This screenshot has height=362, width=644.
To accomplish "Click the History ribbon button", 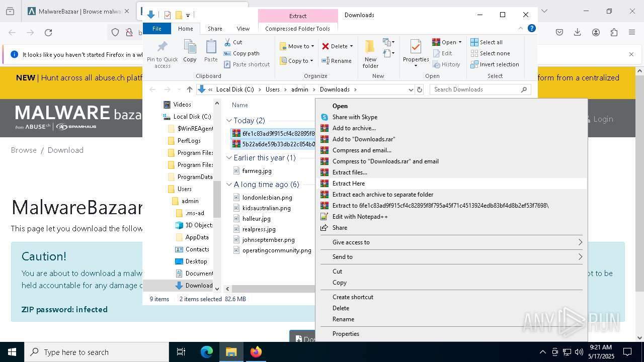I will pyautogui.click(x=446, y=64).
